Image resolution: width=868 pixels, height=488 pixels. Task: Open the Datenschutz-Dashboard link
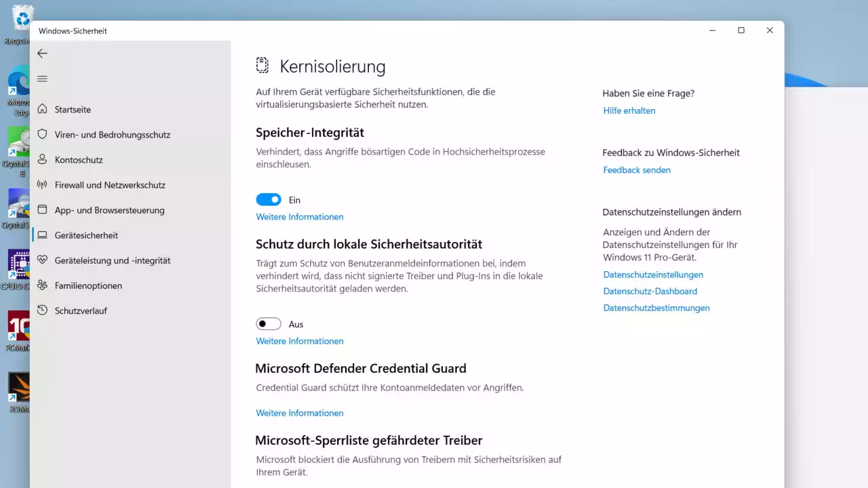tap(650, 291)
